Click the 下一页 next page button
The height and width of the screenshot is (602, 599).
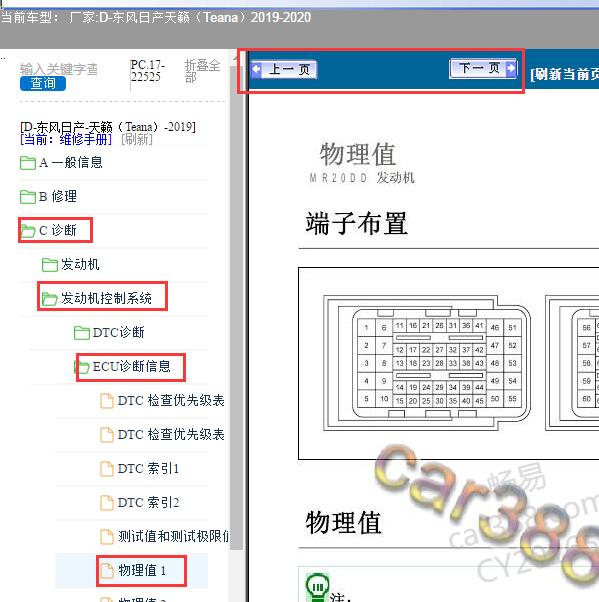tap(483, 69)
